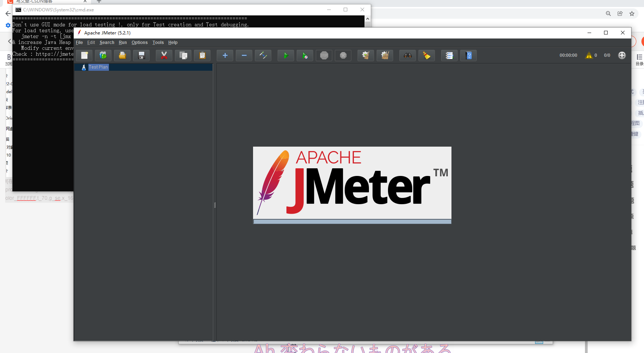Start the test with green play icon

pos(286,55)
